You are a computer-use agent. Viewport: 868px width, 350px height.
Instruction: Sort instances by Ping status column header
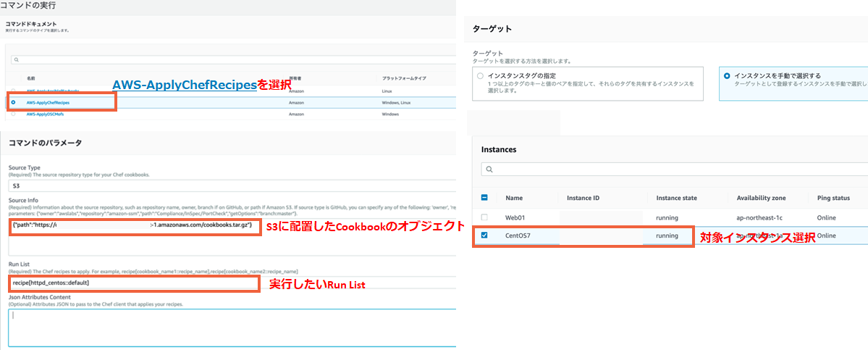coord(833,198)
